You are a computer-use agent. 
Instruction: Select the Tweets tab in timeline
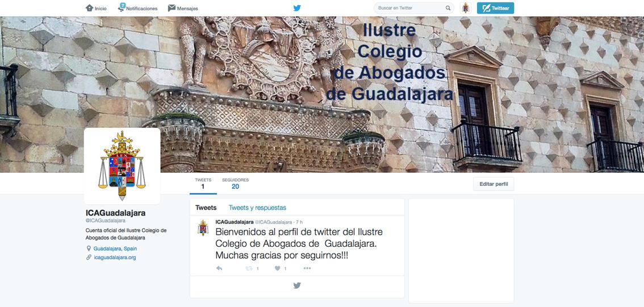[206, 208]
